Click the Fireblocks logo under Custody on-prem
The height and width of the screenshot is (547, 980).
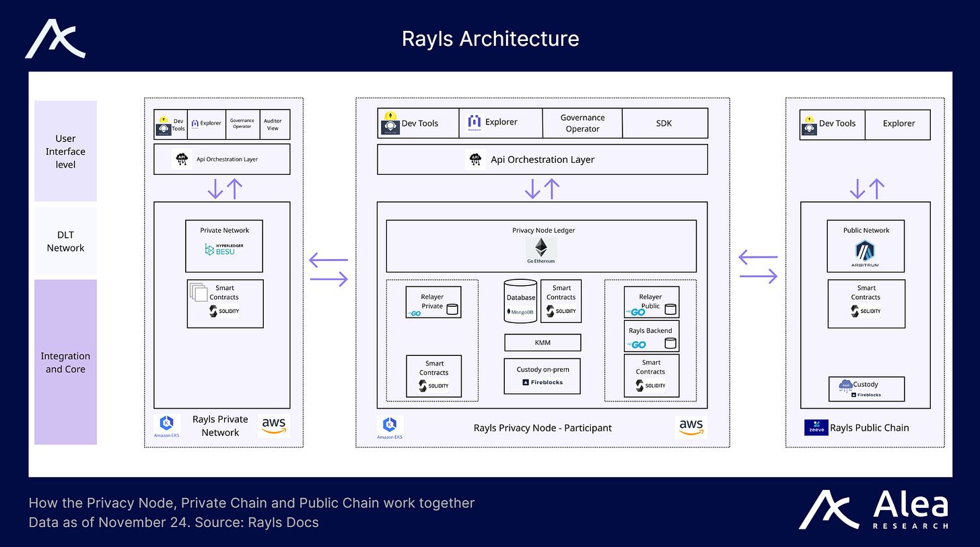tap(542, 382)
